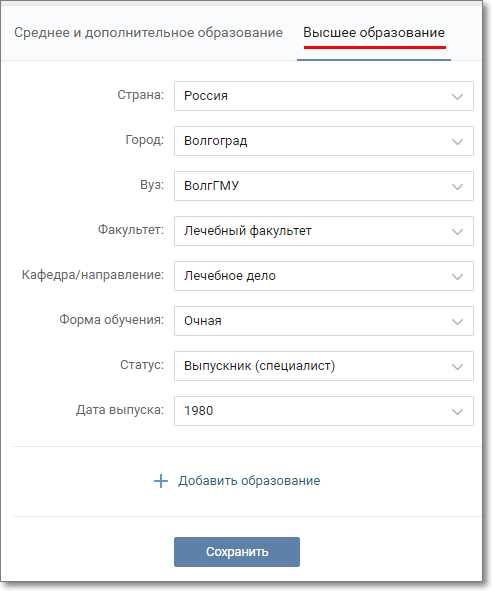492x591 pixels.
Task: Click the Сохранить button
Action: 237,552
